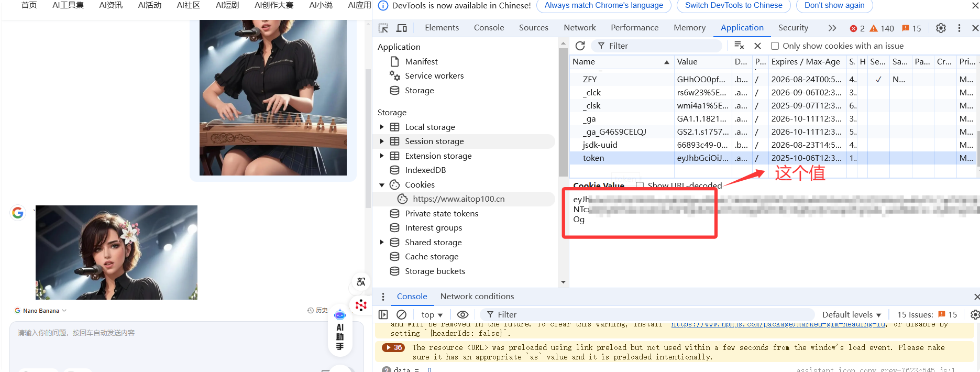The image size is (980, 372).
Task: Create live expression eye icon
Action: (x=463, y=314)
